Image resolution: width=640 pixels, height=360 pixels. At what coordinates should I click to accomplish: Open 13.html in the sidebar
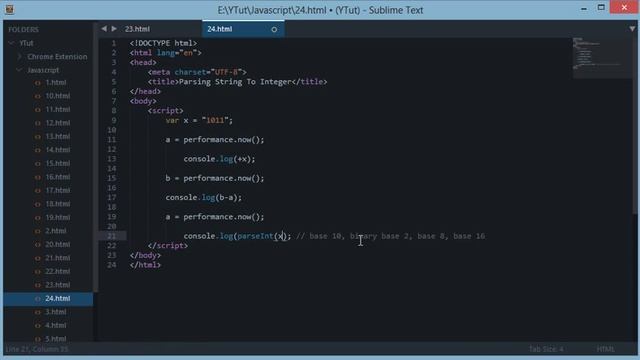tap(58, 136)
